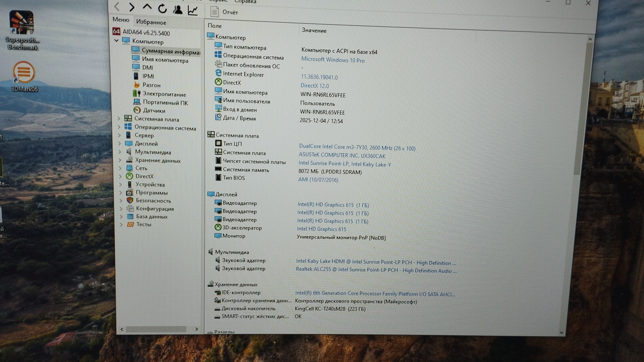Viewport: 644px width, 362px height.
Task: Expand the Хранение данных tree node
Action: coord(120,160)
